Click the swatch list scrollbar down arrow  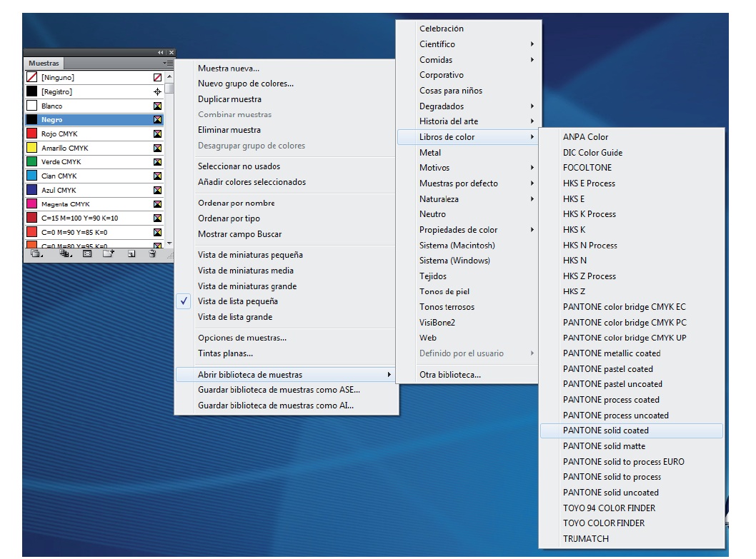tap(169, 243)
